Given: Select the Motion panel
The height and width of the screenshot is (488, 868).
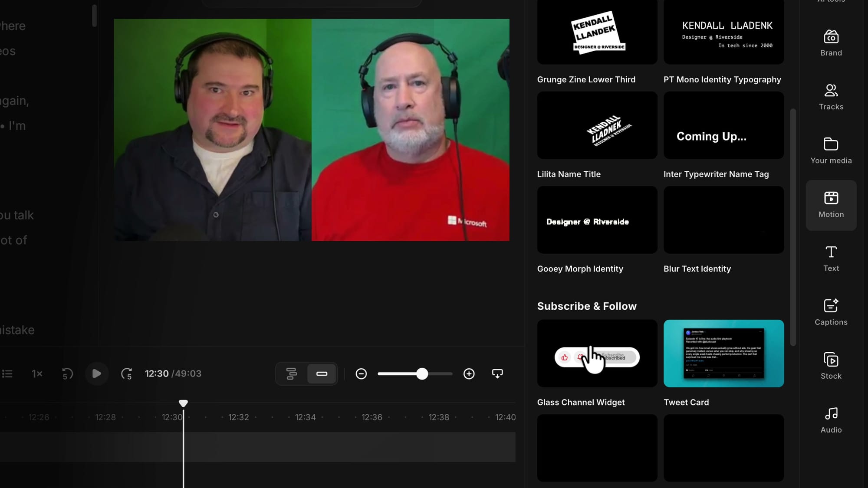Looking at the screenshot, I should pos(831,205).
